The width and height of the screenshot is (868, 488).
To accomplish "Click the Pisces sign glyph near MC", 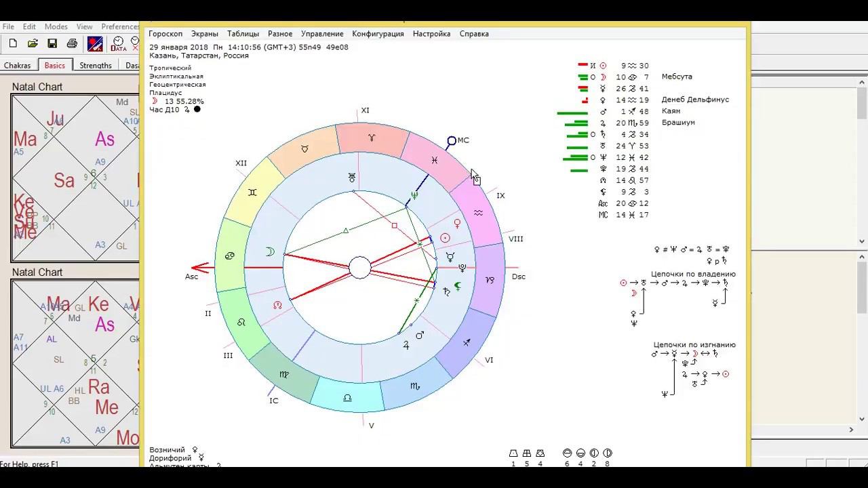I will click(x=434, y=160).
